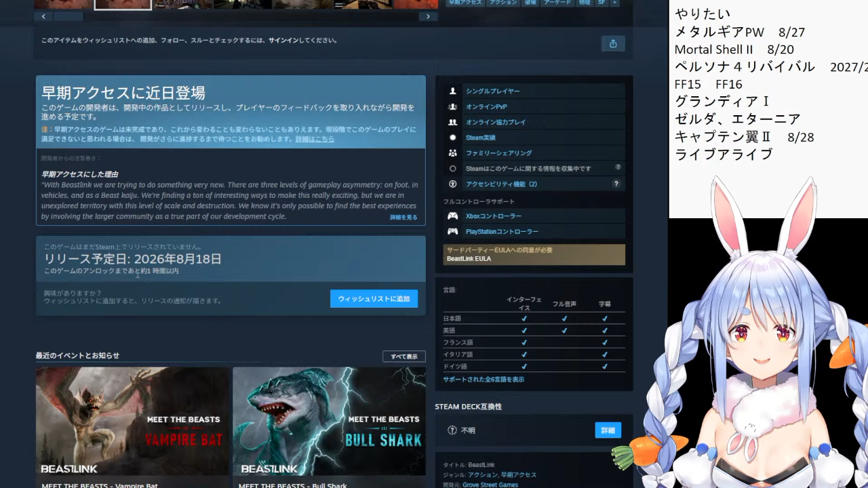Viewport: 868px width, 488px height.
Task: Click the 英語 language row label
Action: [449, 331]
